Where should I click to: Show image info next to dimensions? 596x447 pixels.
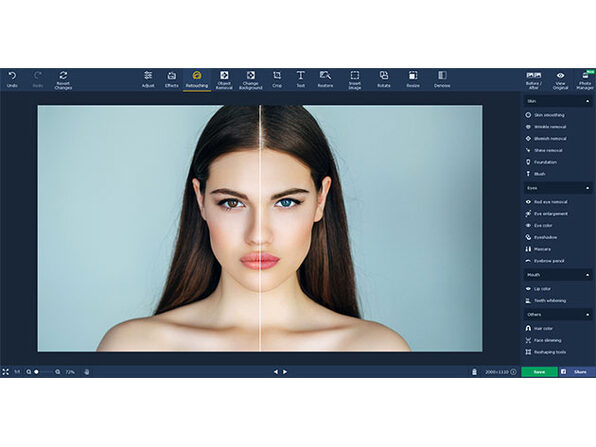tap(513, 372)
